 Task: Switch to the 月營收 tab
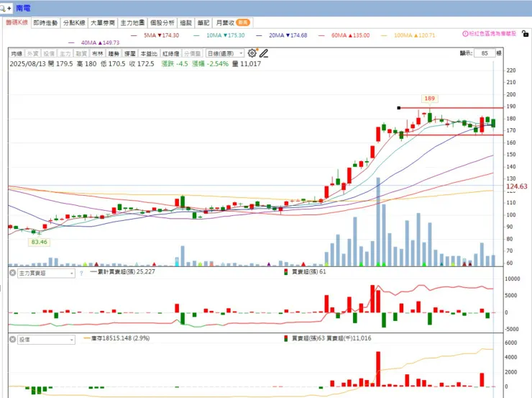pos(233,23)
